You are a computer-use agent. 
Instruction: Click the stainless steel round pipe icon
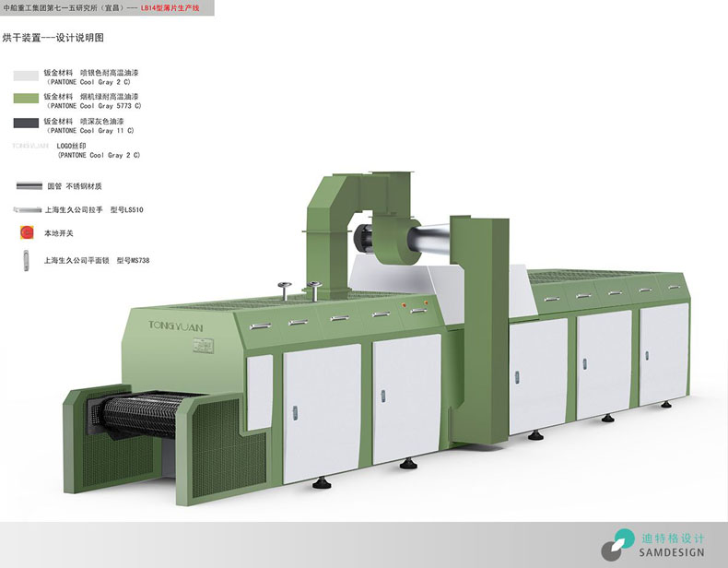pos(27,185)
